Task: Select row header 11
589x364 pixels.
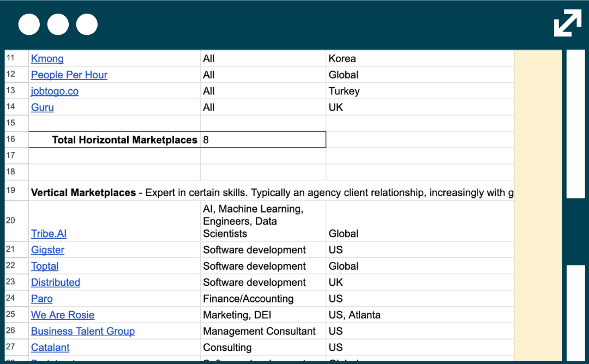Action: [16, 58]
